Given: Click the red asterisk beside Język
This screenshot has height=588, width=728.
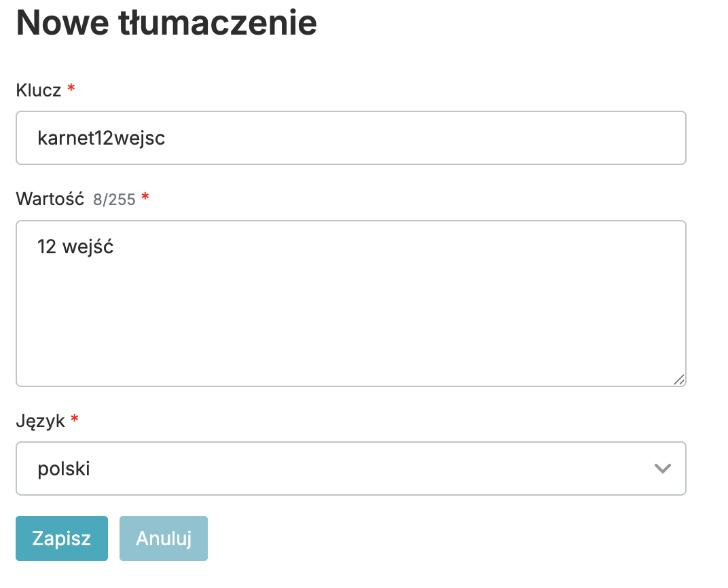Looking at the screenshot, I should click(x=75, y=420).
